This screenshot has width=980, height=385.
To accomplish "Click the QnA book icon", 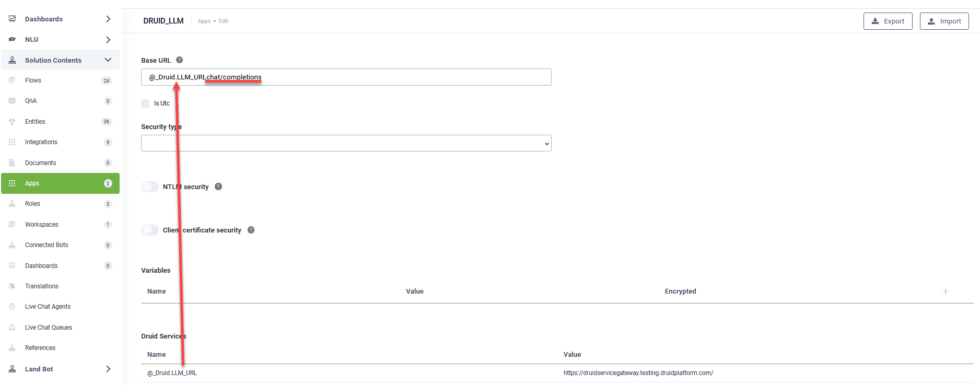I will tap(12, 101).
